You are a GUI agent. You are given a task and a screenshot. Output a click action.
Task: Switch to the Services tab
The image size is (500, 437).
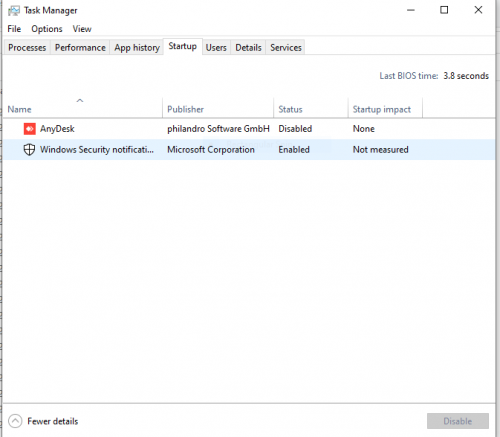[286, 48]
